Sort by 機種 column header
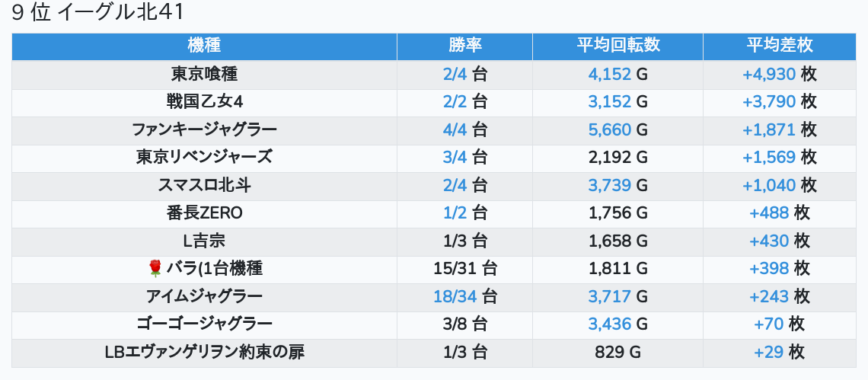This screenshot has width=868, height=380. [204, 46]
